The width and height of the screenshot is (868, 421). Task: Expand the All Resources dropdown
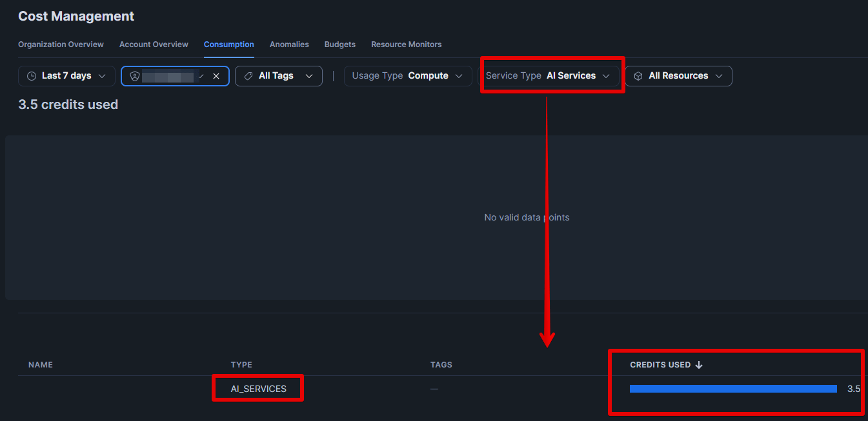pos(678,76)
